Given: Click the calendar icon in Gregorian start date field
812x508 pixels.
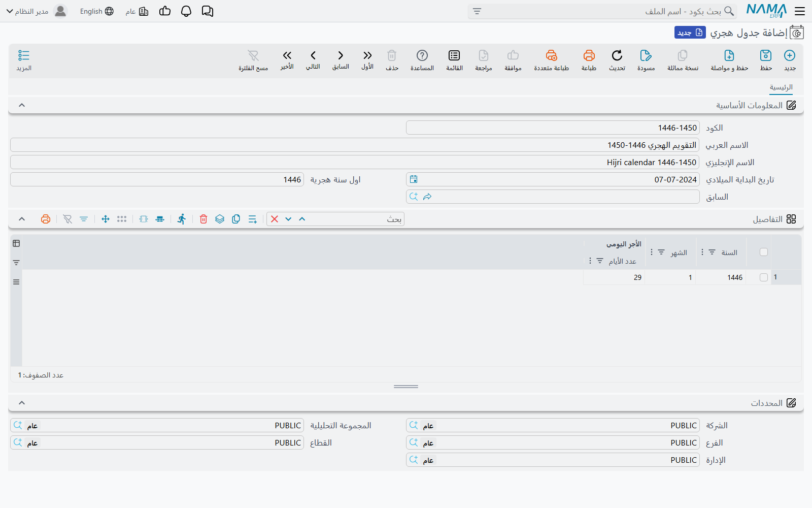Looking at the screenshot, I should pos(414,179).
